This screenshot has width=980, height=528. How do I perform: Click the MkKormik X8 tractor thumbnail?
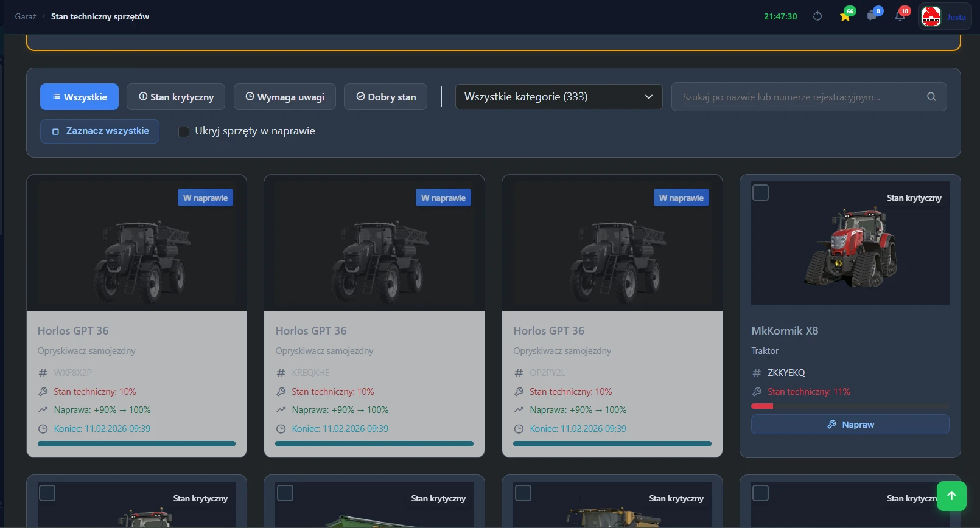850,243
